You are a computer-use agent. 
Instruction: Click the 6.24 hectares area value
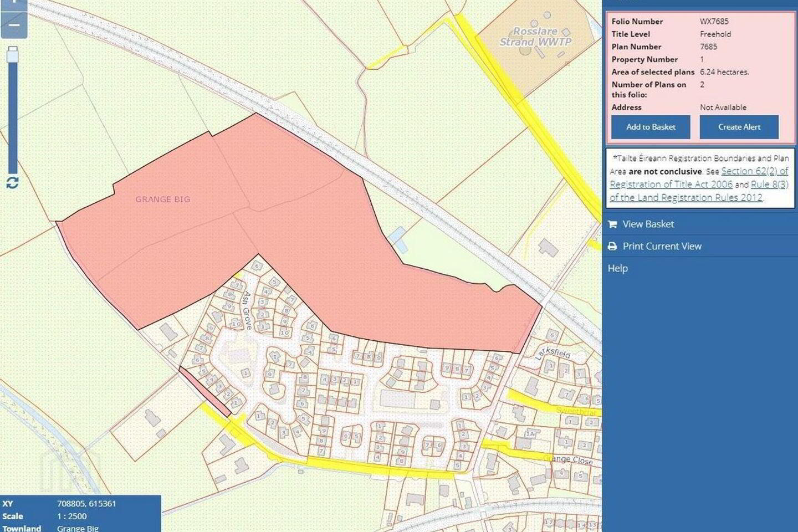click(724, 72)
